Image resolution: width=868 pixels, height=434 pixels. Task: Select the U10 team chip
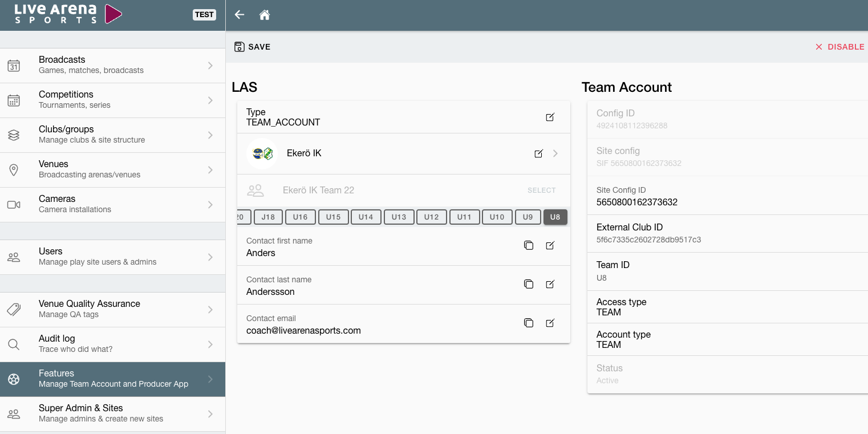pyautogui.click(x=497, y=217)
